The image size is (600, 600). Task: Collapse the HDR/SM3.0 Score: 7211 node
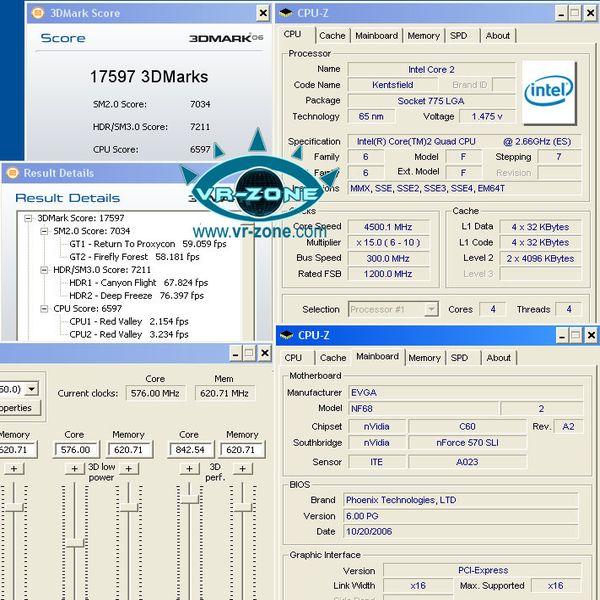[44, 270]
